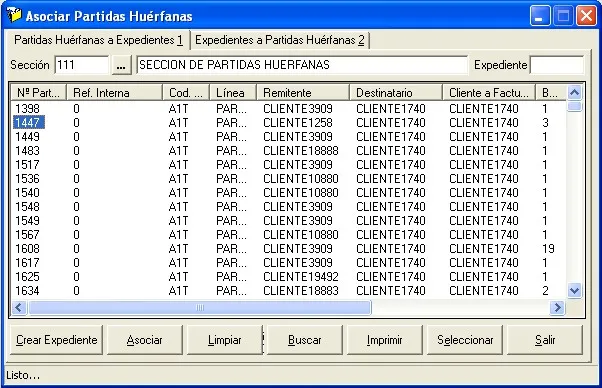Click the application icon in title bar
Image resolution: width=602 pixels, height=388 pixels.
coord(14,15)
